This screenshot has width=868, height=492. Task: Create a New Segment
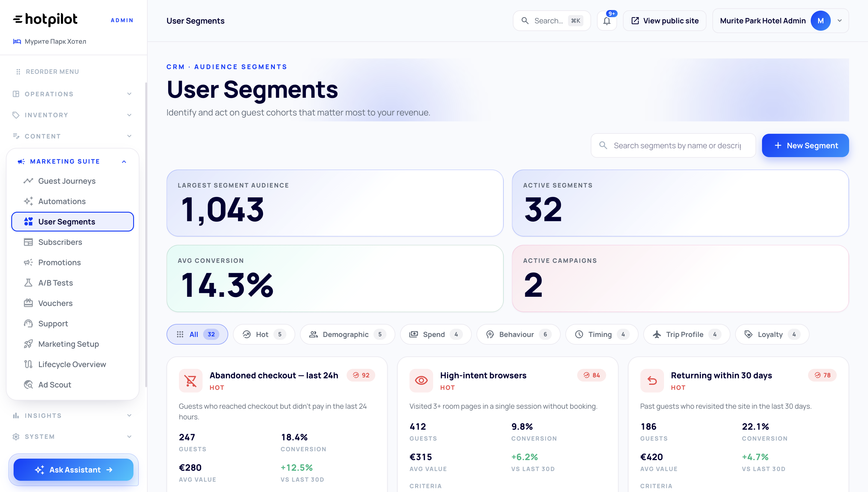click(805, 145)
